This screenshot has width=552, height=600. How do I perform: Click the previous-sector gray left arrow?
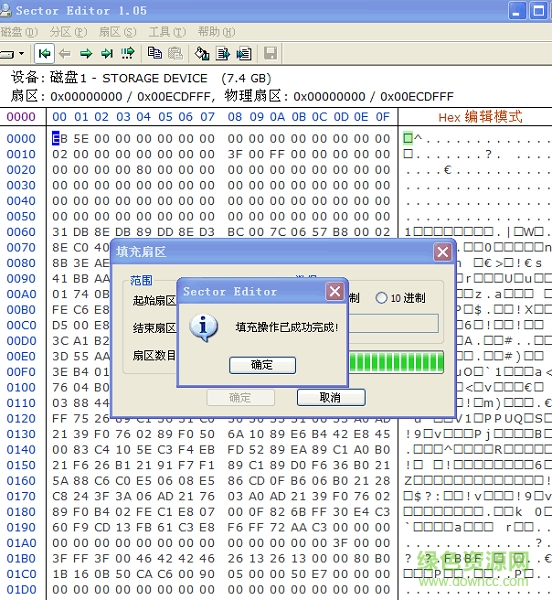pos(65,54)
